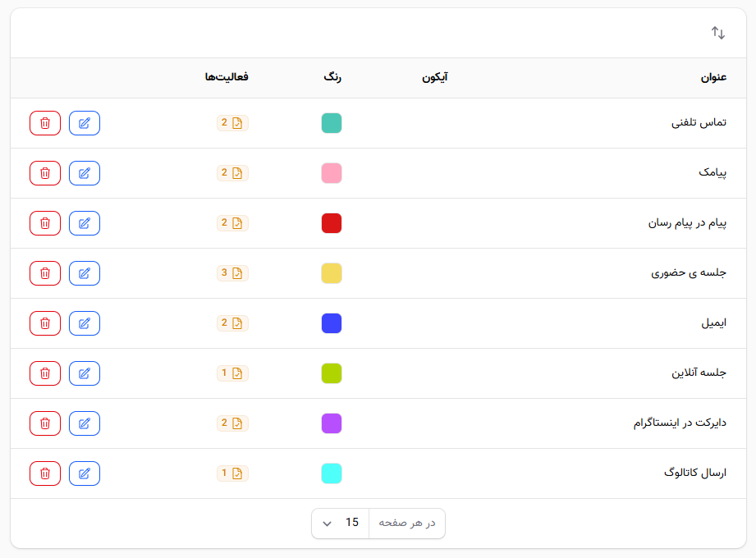The height and width of the screenshot is (558, 756).
Task: Click the blue color swatch for ایمیل
Action: (332, 323)
